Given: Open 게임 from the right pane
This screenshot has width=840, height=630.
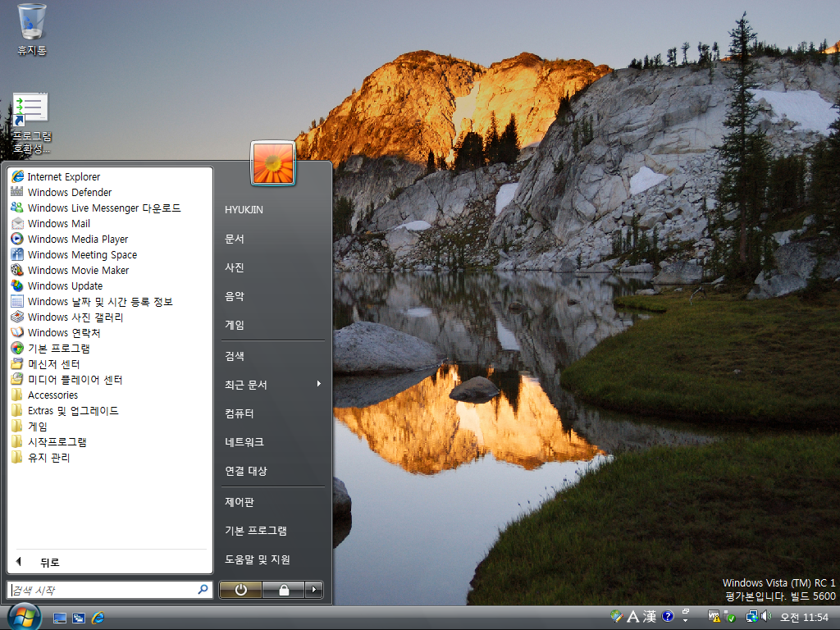Looking at the screenshot, I should pos(273,325).
